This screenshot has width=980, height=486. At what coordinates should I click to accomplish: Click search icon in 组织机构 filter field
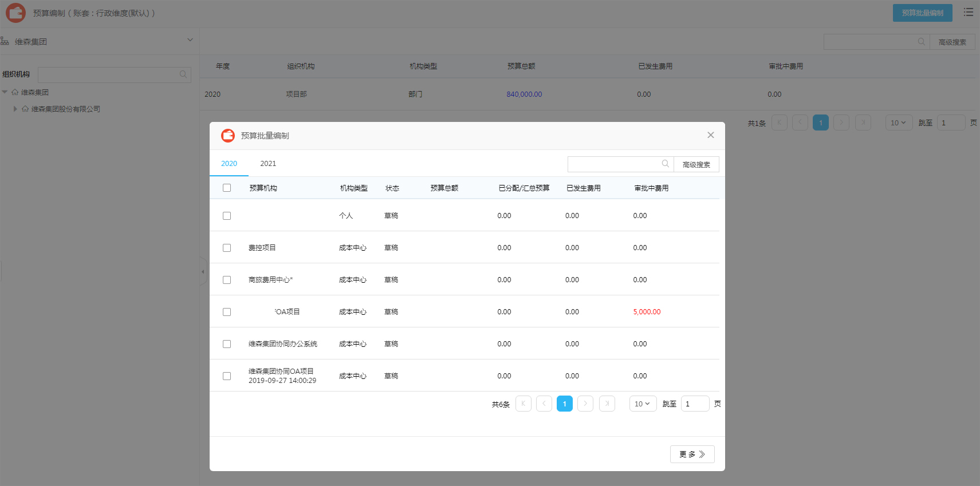point(183,74)
